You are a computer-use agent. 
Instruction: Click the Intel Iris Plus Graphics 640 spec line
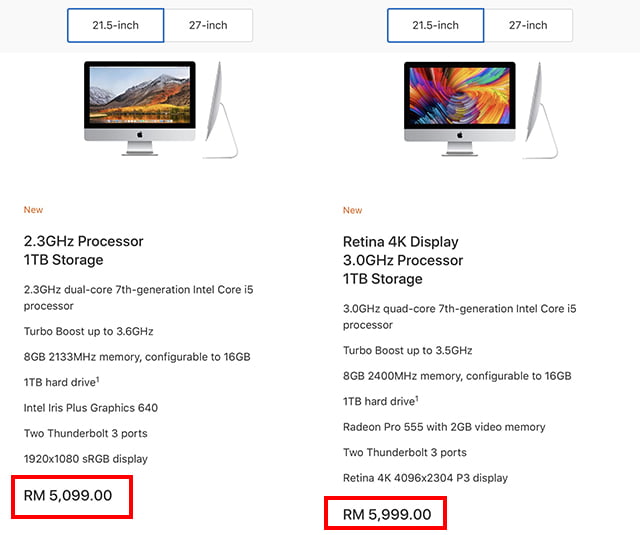tap(91, 408)
